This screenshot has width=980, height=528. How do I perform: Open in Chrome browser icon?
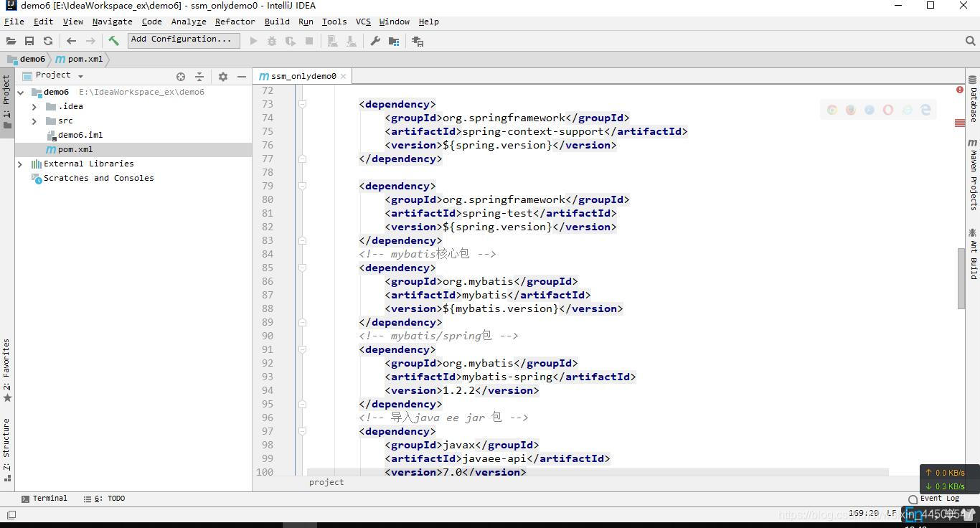click(832, 110)
